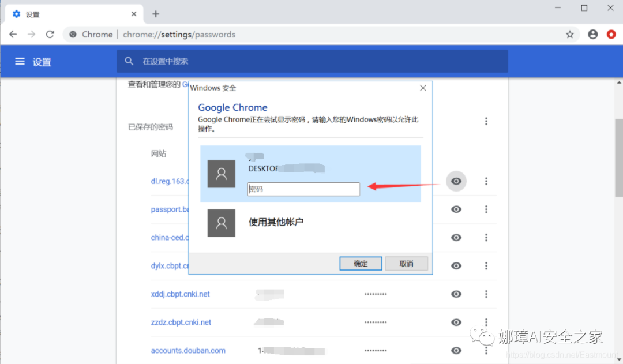The height and width of the screenshot is (364, 623).
Task: Click the browser forward arrow
Action: point(31,35)
